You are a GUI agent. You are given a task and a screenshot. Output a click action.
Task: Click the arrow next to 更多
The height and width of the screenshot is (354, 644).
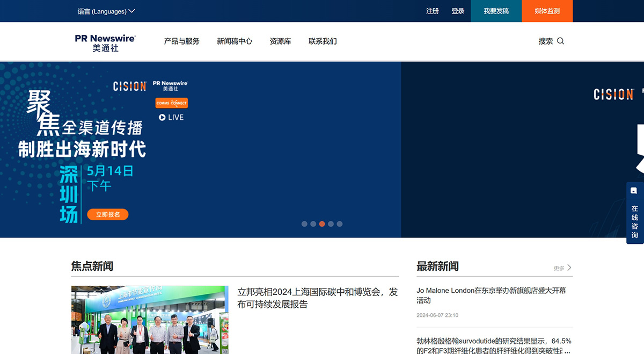point(569,268)
